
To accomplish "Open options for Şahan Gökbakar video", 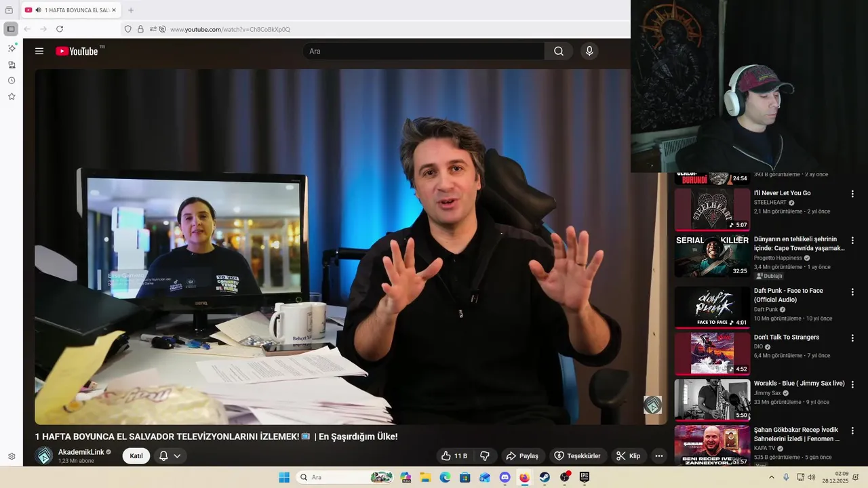I will pyautogui.click(x=852, y=430).
